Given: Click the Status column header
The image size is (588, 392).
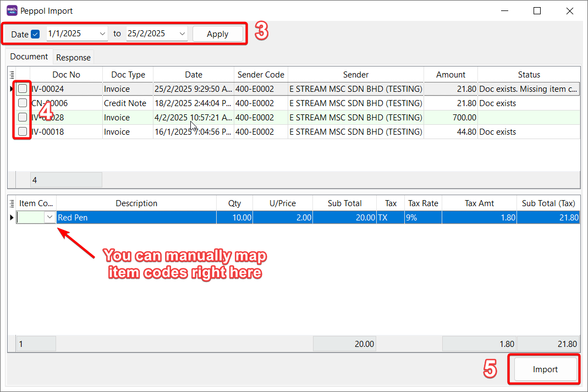Looking at the screenshot, I should [529, 75].
